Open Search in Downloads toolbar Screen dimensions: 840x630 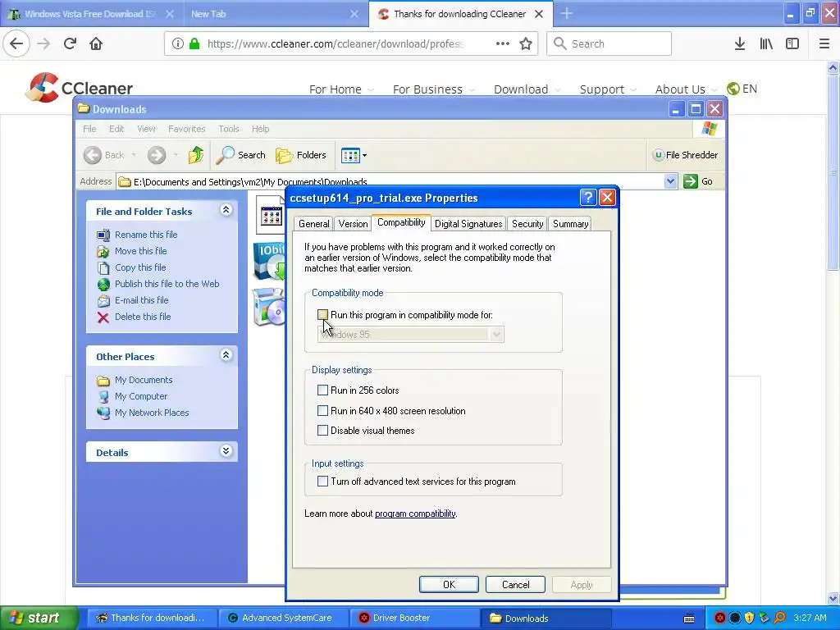(x=241, y=155)
